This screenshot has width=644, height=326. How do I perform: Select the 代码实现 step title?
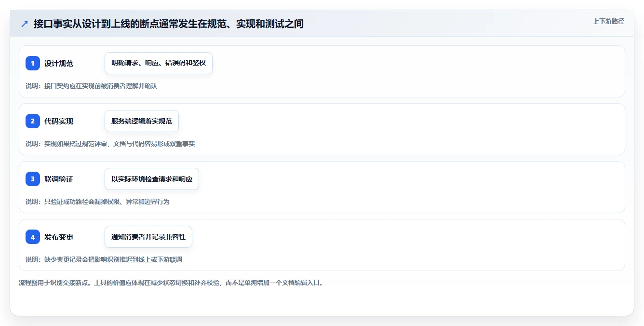click(x=59, y=121)
